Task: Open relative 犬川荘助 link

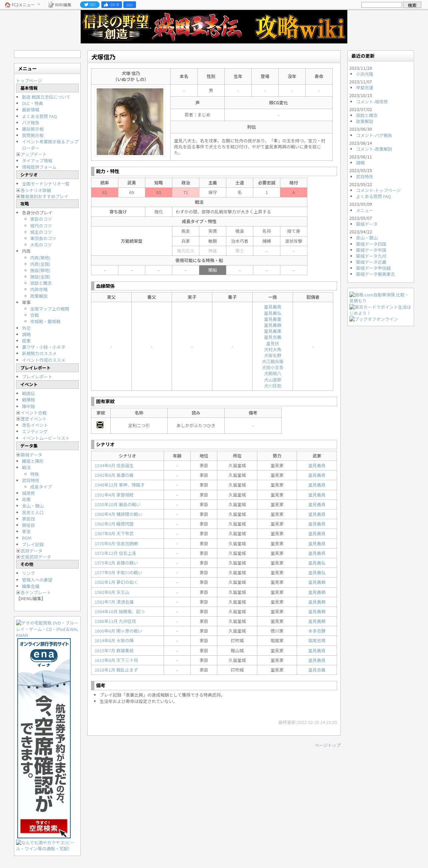Action: click(x=272, y=386)
